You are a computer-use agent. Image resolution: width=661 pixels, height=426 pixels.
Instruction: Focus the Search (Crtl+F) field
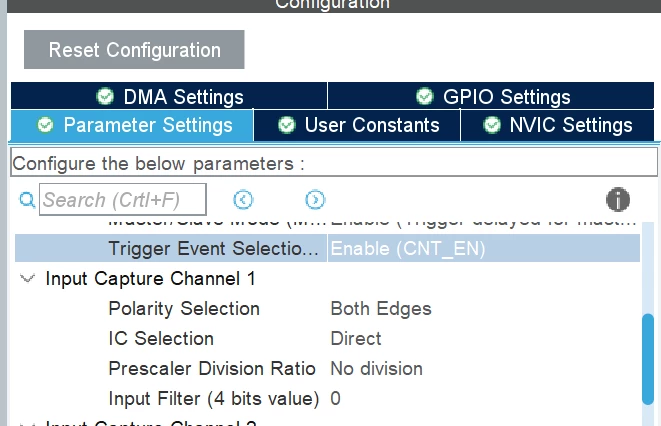pos(123,199)
